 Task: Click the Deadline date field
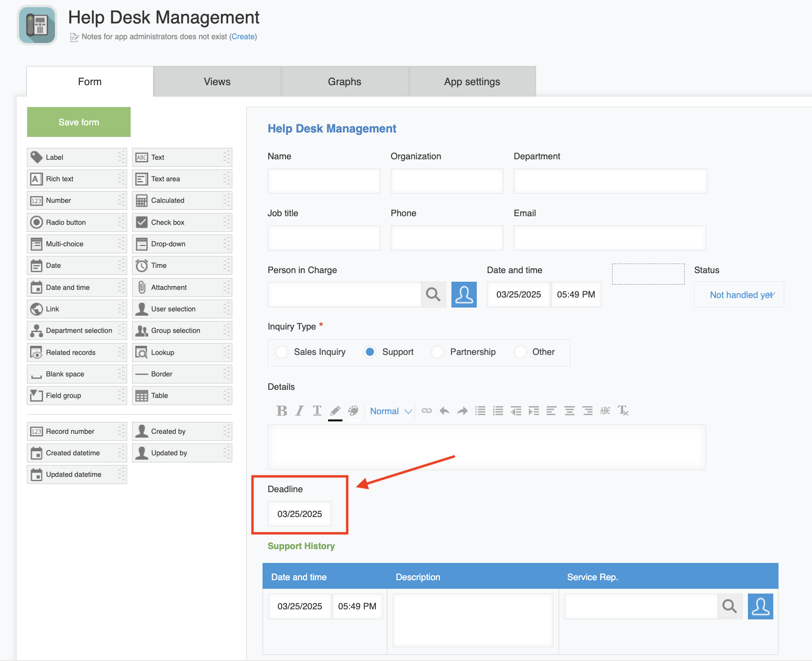point(300,514)
